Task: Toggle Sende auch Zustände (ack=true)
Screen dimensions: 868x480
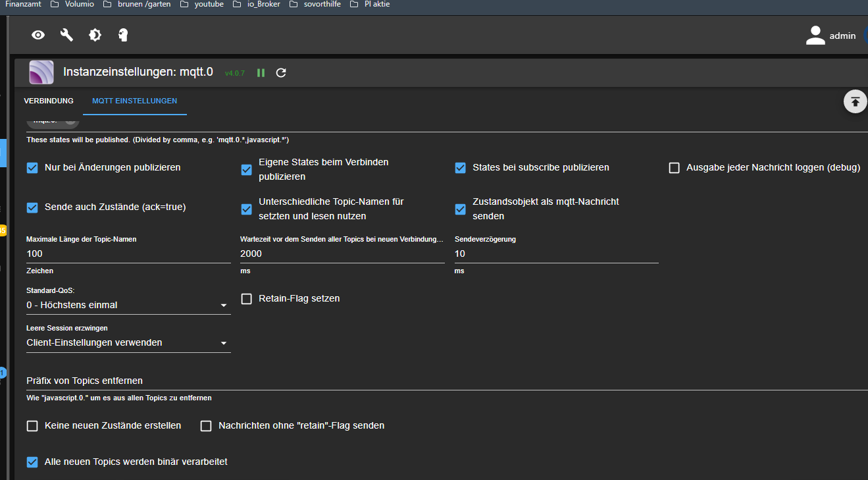Action: click(x=32, y=207)
